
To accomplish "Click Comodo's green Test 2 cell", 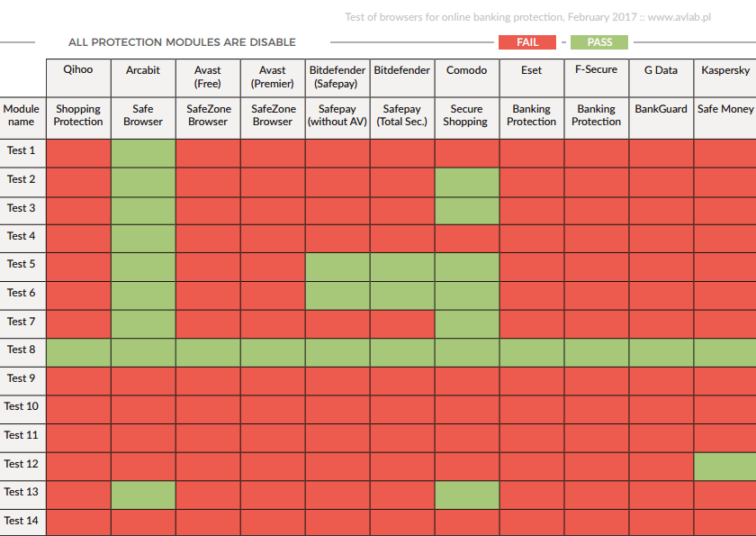I will pyautogui.click(x=466, y=181).
